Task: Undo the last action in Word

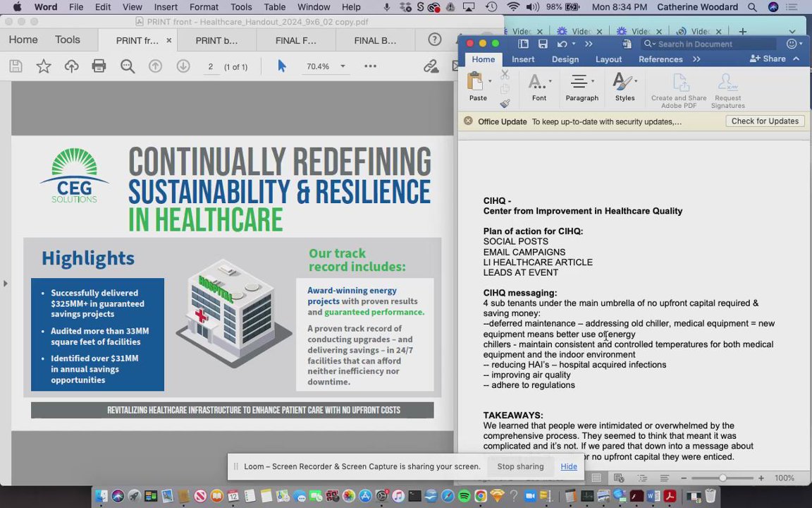Action: 562,44
